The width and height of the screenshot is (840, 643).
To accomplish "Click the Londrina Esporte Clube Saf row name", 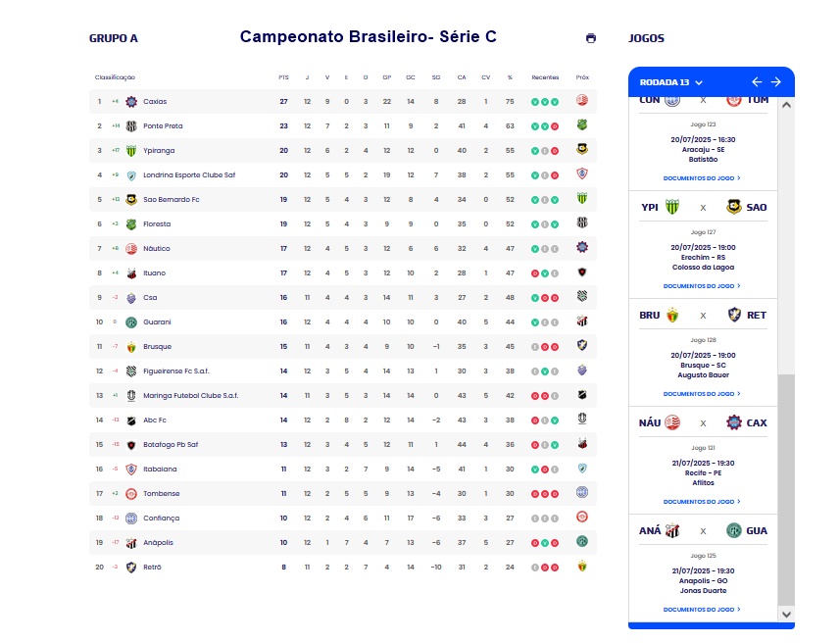I will (x=189, y=175).
